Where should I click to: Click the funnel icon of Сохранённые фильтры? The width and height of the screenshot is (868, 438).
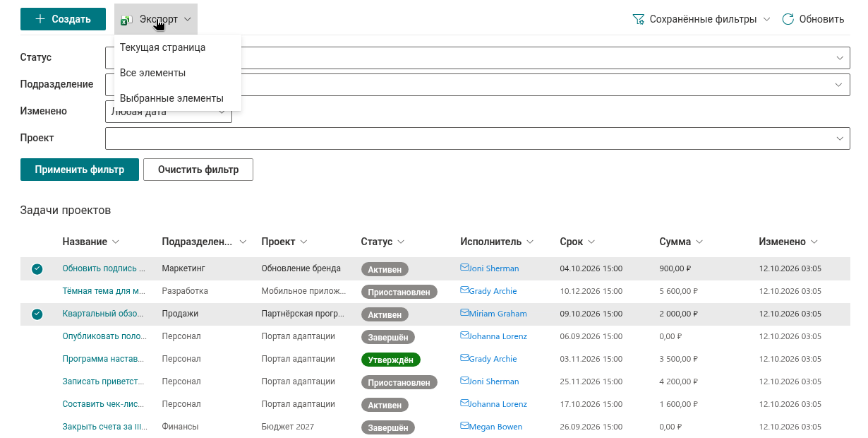click(638, 19)
